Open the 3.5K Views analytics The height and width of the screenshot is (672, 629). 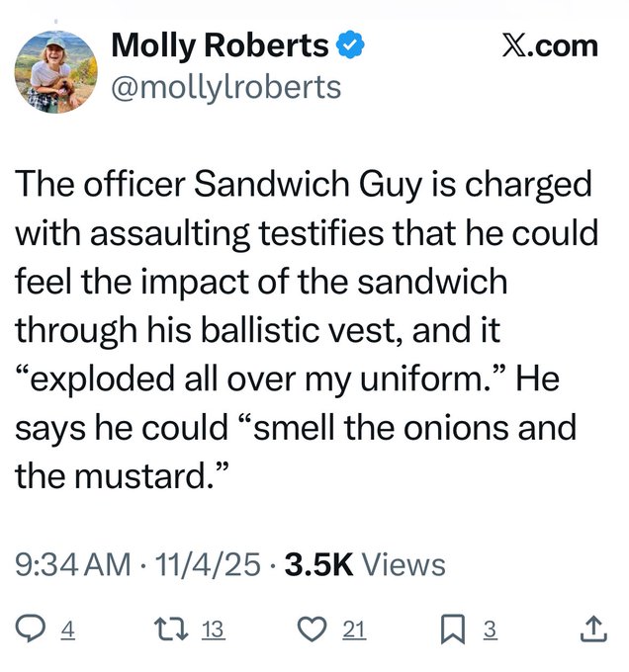point(364,565)
